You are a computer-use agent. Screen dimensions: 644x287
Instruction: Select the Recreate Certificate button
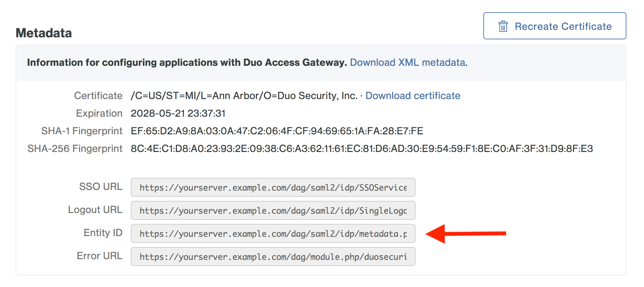tap(555, 26)
